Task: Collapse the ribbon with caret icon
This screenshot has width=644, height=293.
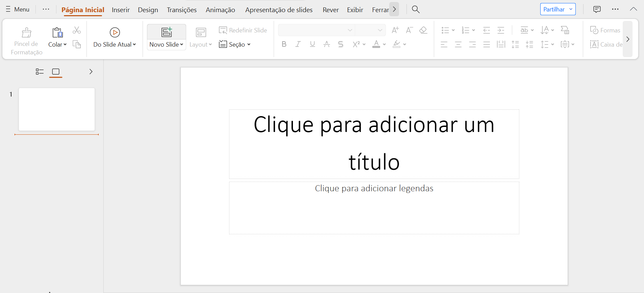Action: tap(634, 9)
